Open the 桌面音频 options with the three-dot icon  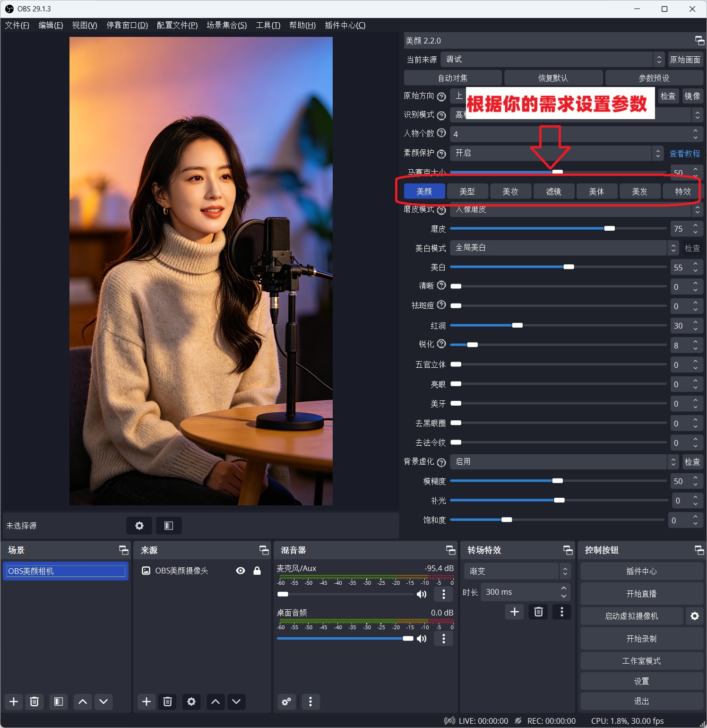(443, 639)
